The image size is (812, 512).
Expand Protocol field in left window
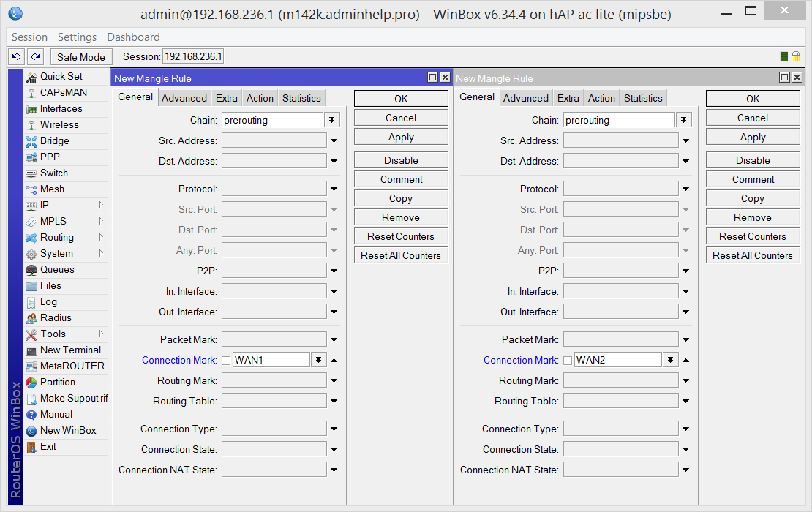(x=334, y=189)
